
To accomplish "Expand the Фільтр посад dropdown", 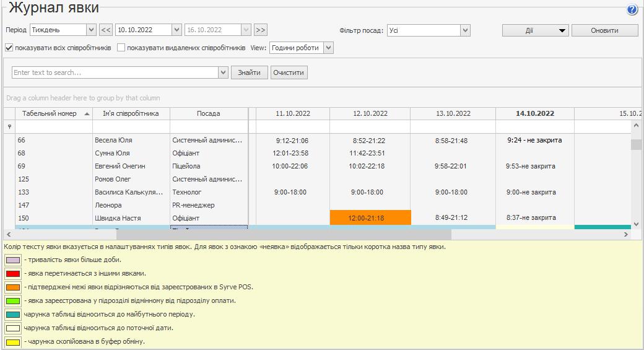I will point(465,30).
